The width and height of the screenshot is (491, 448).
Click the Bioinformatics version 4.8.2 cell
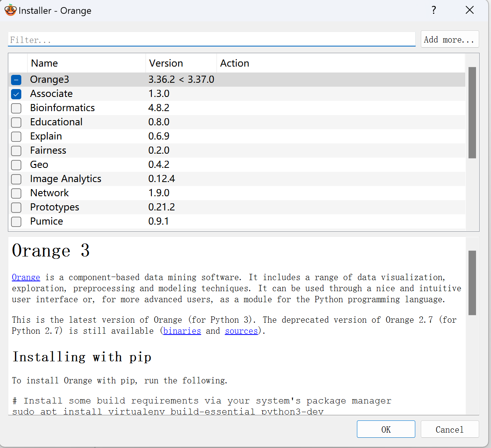click(159, 108)
